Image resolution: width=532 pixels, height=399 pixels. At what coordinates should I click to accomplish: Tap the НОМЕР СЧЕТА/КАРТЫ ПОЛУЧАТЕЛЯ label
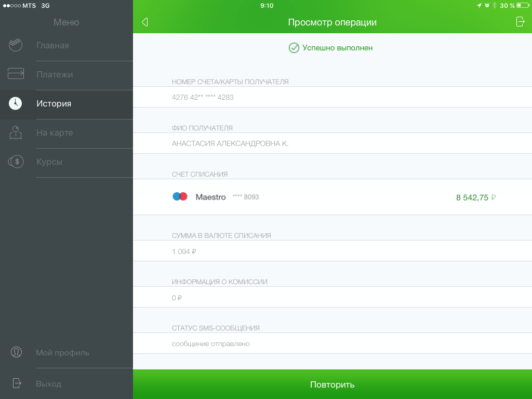pyautogui.click(x=230, y=82)
